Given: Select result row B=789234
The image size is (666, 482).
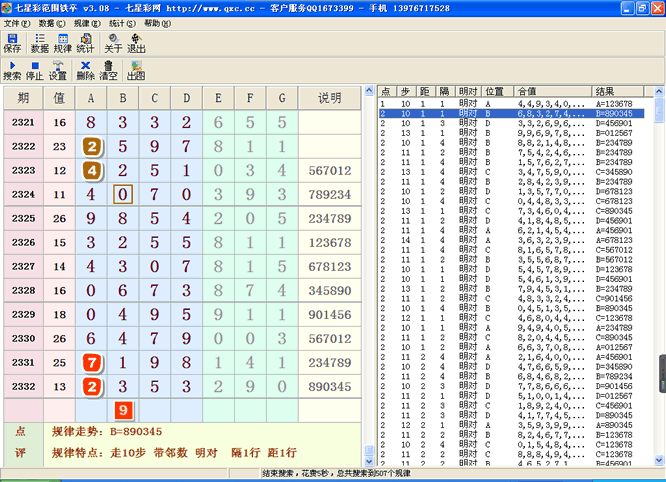Looking at the screenshot, I should 511,376.
